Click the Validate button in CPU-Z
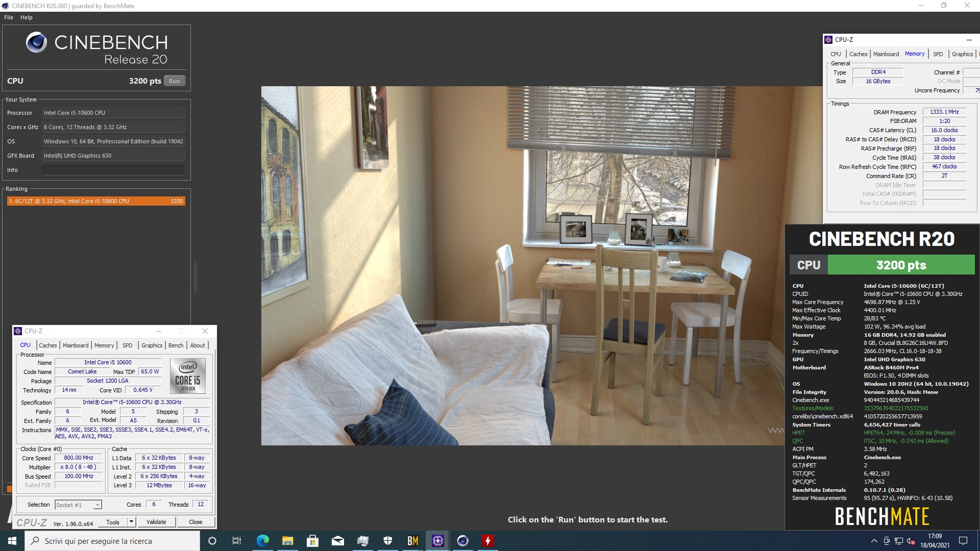The width and height of the screenshot is (980, 551). [156, 522]
